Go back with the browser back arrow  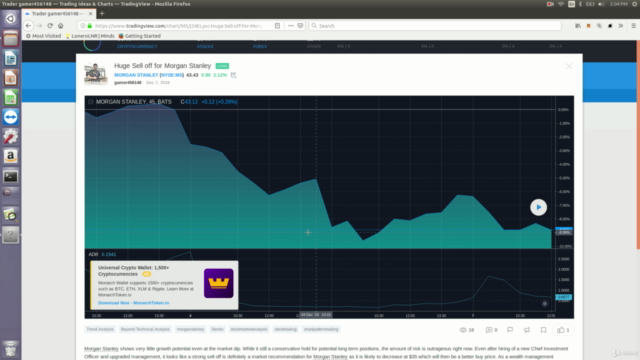(28, 26)
